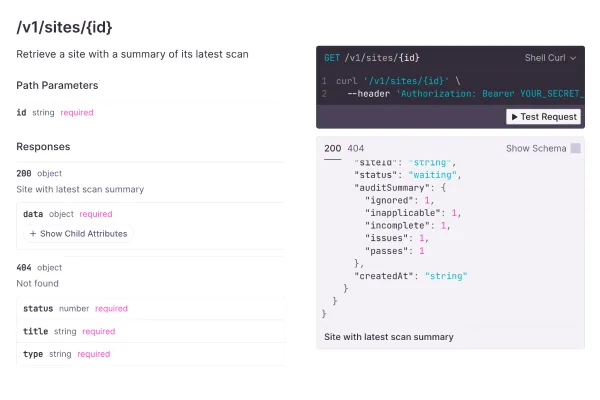Select the status number property row

[75, 309]
